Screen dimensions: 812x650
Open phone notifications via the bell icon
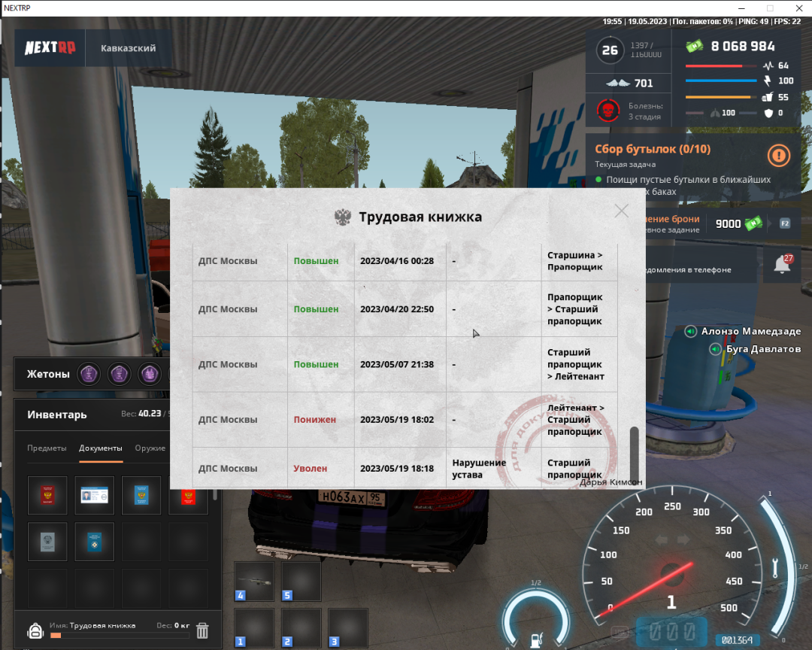point(783,264)
